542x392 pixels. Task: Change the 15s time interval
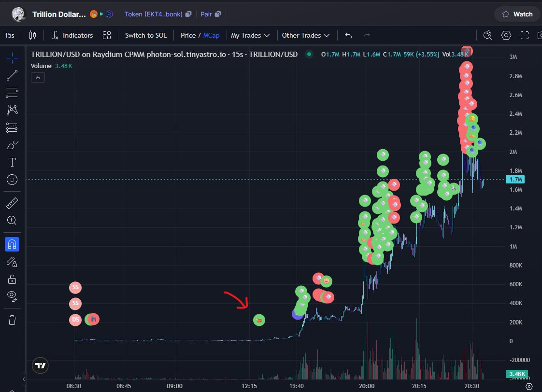(x=9, y=35)
